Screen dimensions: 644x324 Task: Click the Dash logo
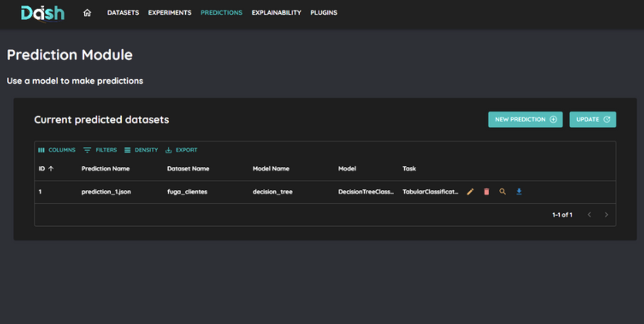(x=43, y=13)
